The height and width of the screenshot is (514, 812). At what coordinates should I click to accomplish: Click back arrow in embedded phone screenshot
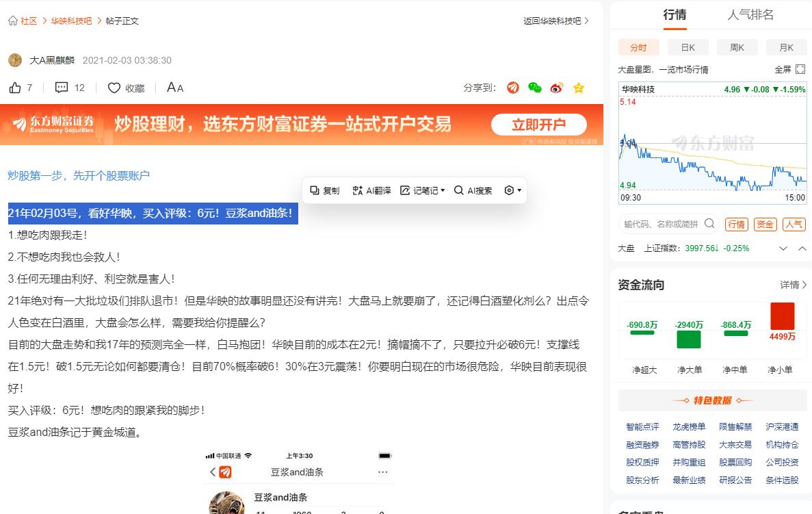point(213,472)
